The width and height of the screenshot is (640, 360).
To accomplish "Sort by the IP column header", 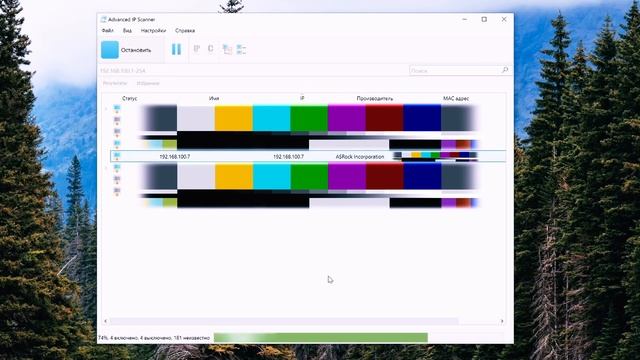I will point(302,98).
